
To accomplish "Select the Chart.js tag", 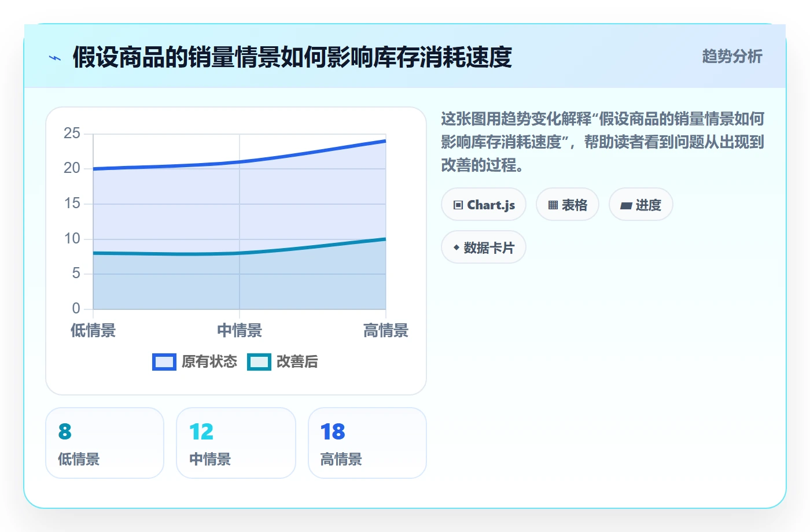I will [x=484, y=205].
